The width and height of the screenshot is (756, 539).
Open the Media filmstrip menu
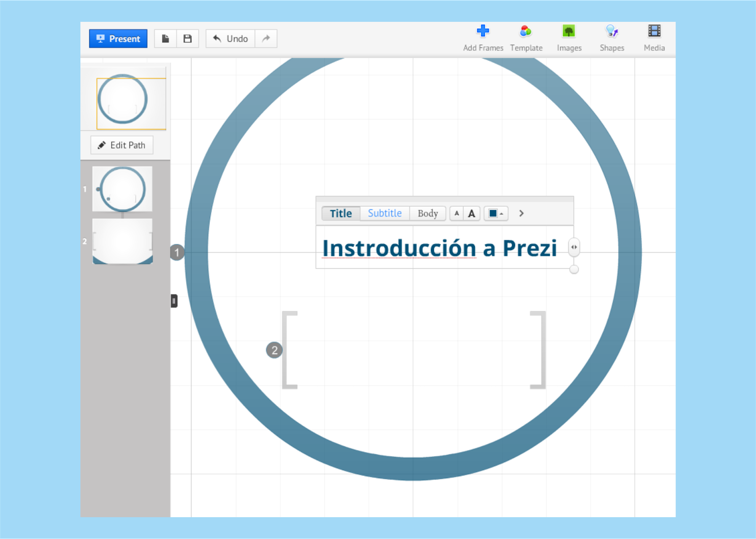(x=654, y=38)
